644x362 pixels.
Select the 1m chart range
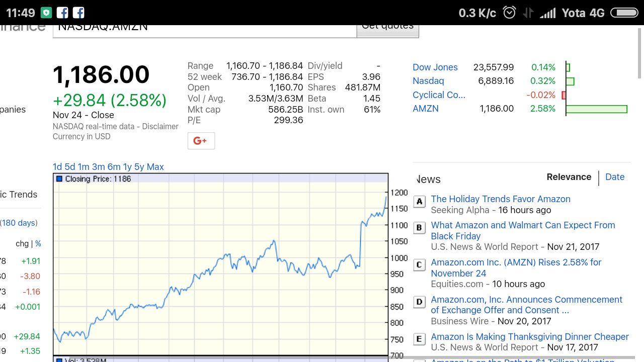(84, 167)
